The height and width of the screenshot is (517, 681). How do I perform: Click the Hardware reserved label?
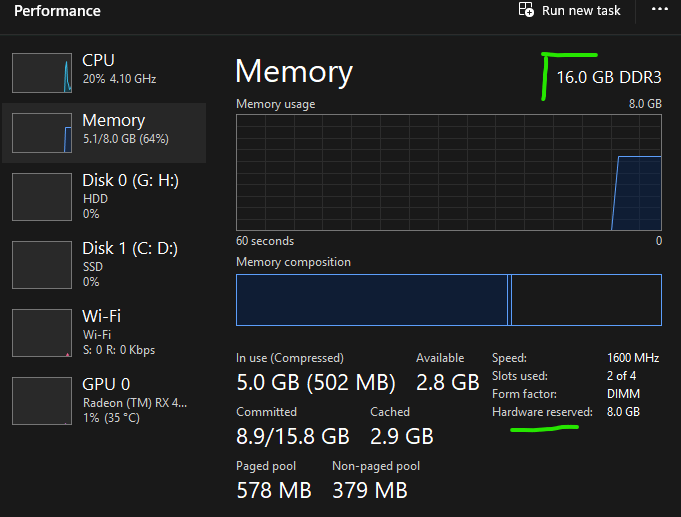[542, 412]
